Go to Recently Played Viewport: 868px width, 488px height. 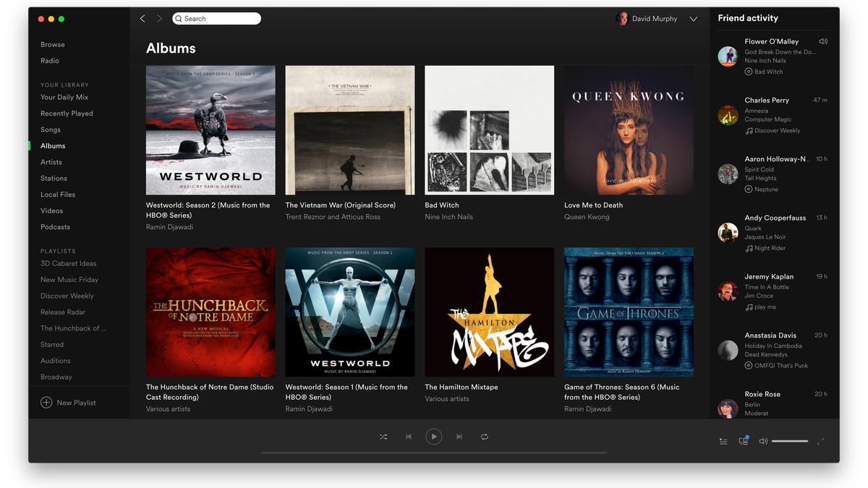point(67,114)
